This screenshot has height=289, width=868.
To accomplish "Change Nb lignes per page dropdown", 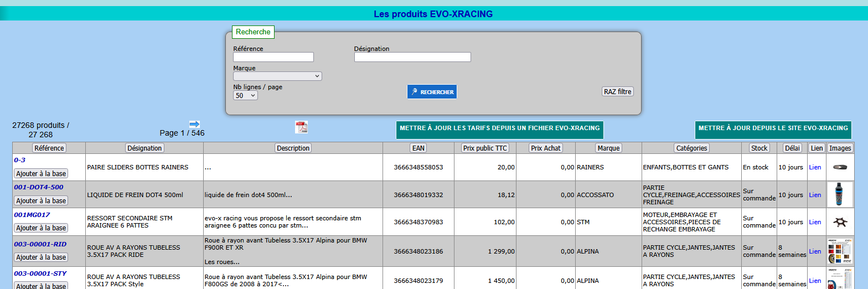I will point(245,96).
